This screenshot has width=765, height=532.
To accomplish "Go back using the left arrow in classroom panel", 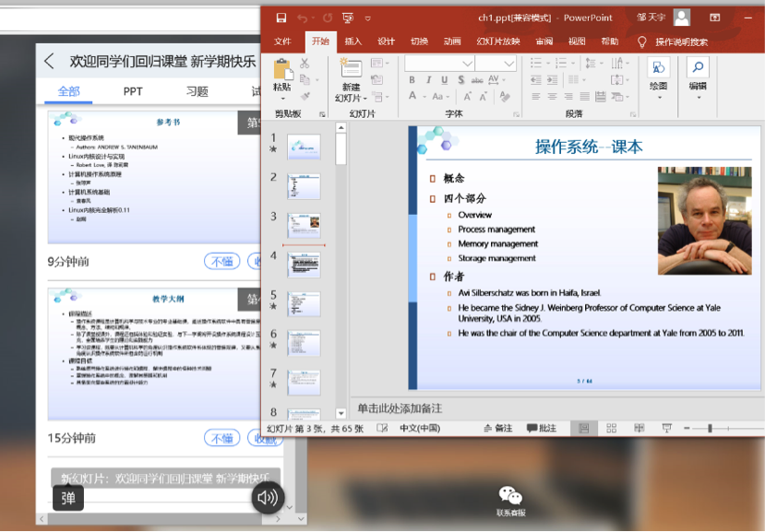I will [x=50, y=62].
